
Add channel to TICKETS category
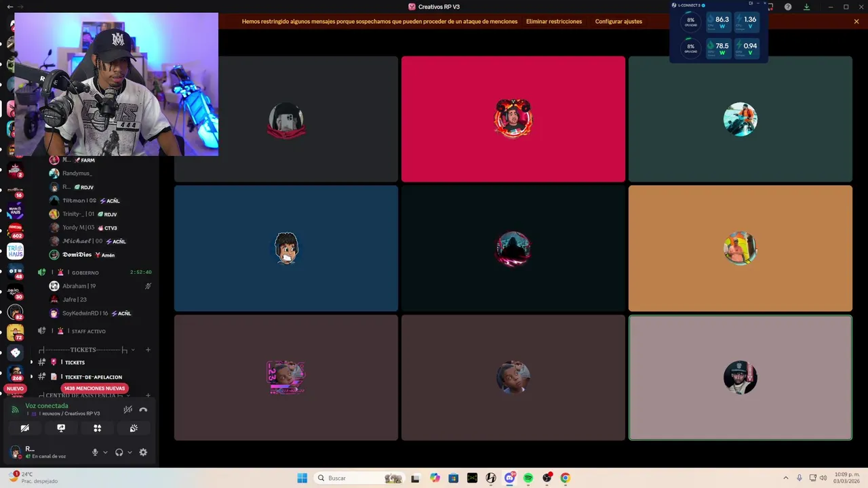pos(148,350)
